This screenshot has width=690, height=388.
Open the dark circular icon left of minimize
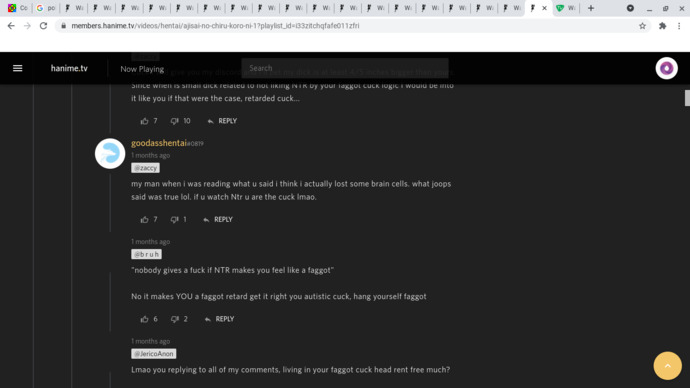(630, 8)
